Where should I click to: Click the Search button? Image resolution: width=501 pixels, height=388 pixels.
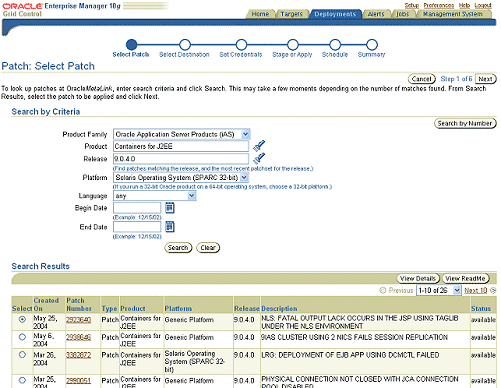(178, 248)
